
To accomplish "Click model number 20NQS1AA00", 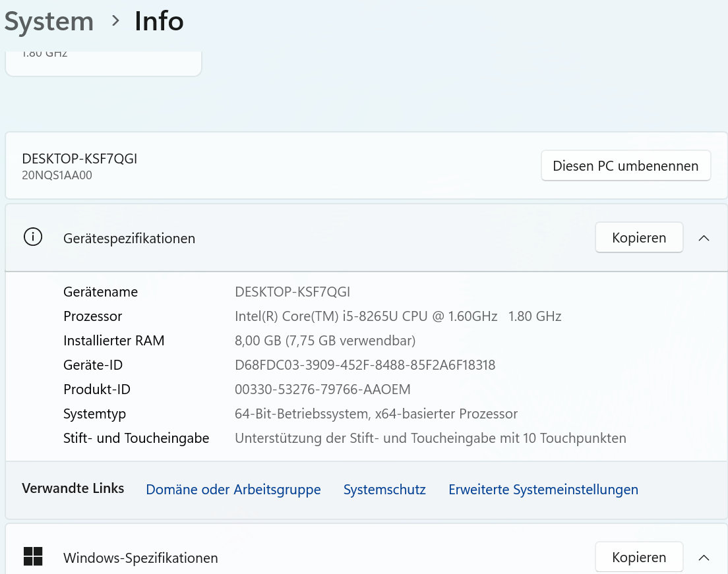I will [57, 175].
